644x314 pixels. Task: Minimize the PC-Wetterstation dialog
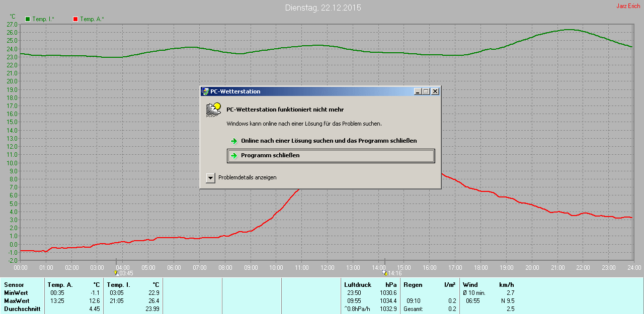click(418, 91)
